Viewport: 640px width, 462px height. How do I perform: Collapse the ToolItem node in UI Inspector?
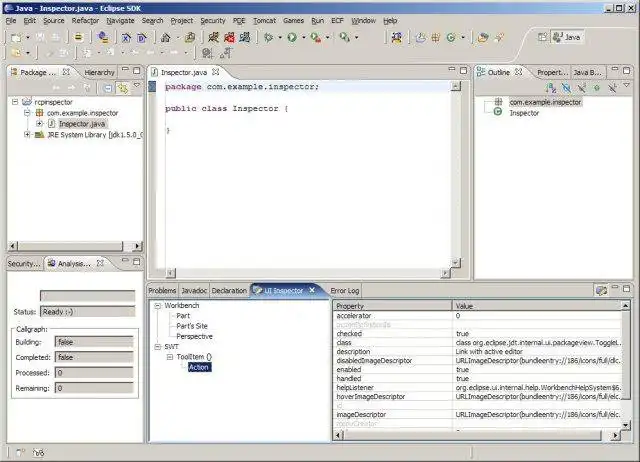coord(170,357)
